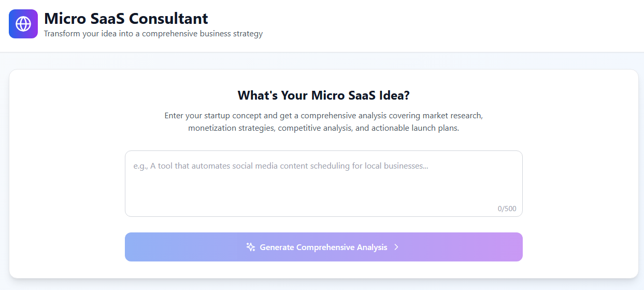
Task: Click the 0/500 character counter
Action: click(507, 209)
